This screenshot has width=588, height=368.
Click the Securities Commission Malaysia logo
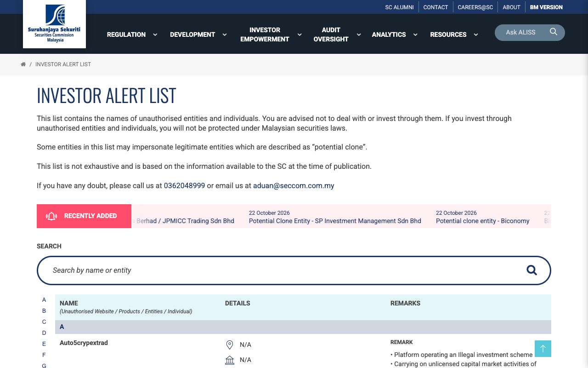(54, 24)
